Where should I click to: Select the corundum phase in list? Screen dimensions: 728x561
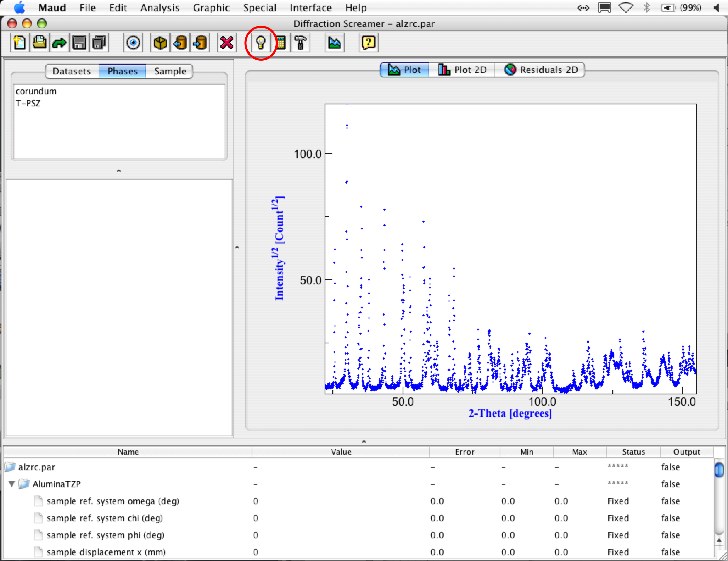tap(36, 91)
